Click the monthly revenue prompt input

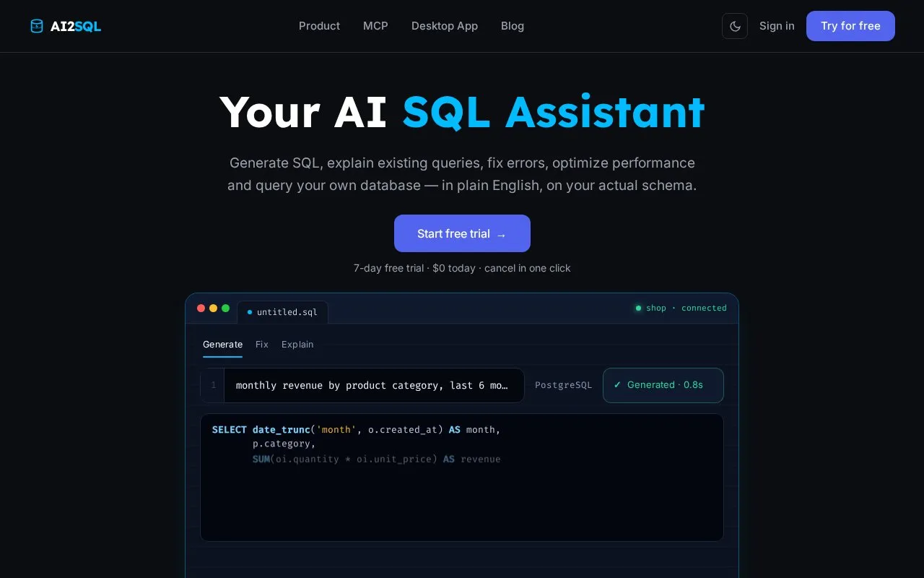[x=374, y=385]
